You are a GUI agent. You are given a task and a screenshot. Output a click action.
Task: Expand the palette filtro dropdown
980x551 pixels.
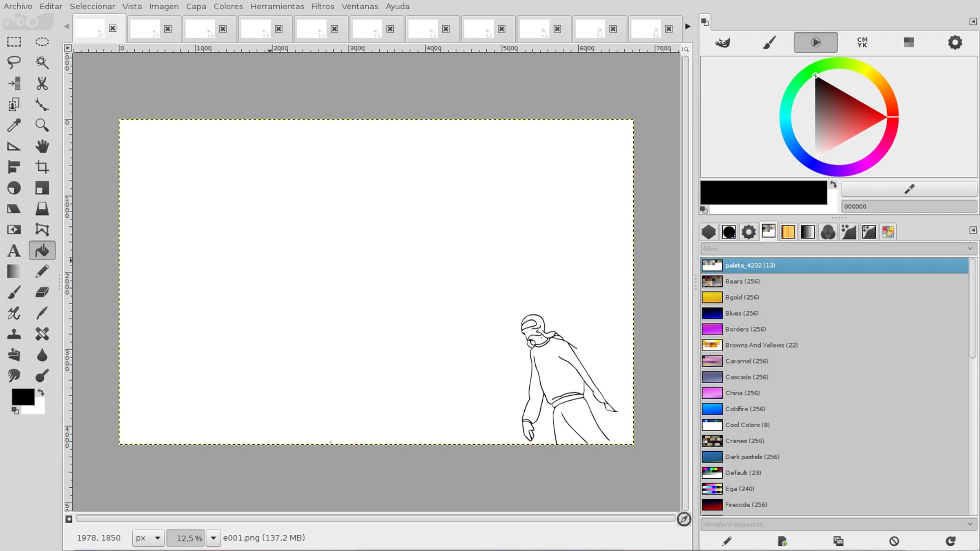pyautogui.click(x=970, y=249)
